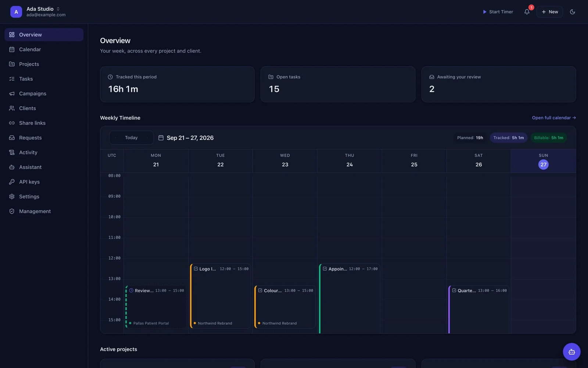Screen dimensions: 588x368
Task: Open Share links in the sidebar
Action: click(x=44, y=123)
